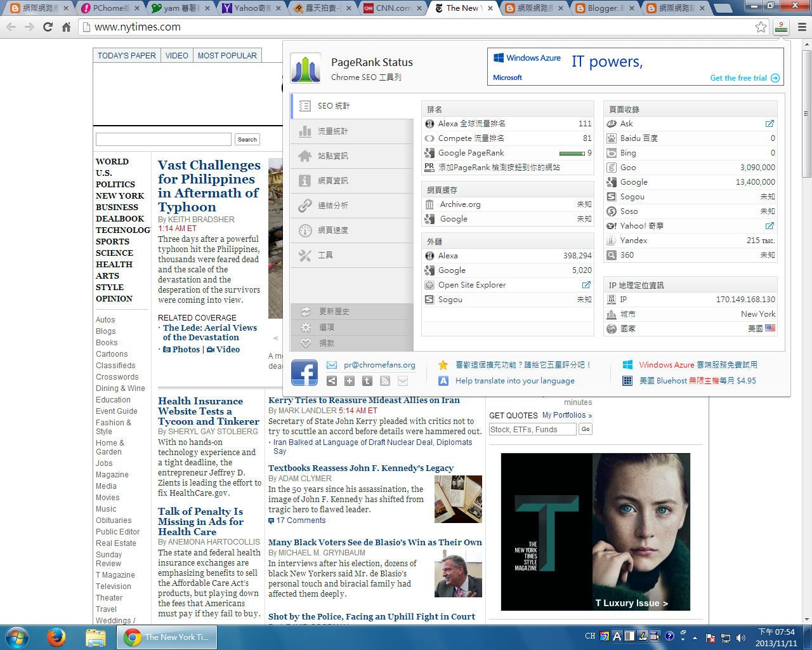Click the Alexa 全球流量排名 row
812x650 pixels.
(x=508, y=124)
